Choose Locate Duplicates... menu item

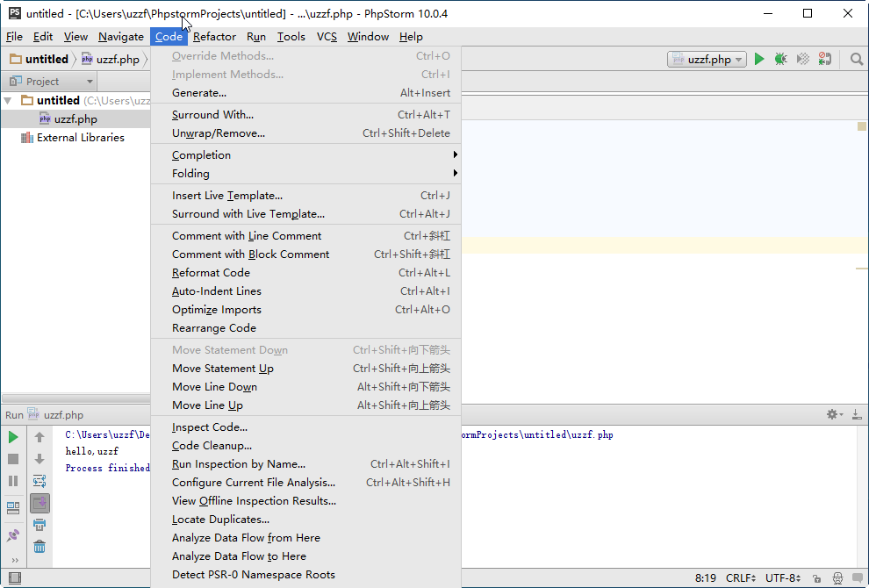tap(306, 520)
